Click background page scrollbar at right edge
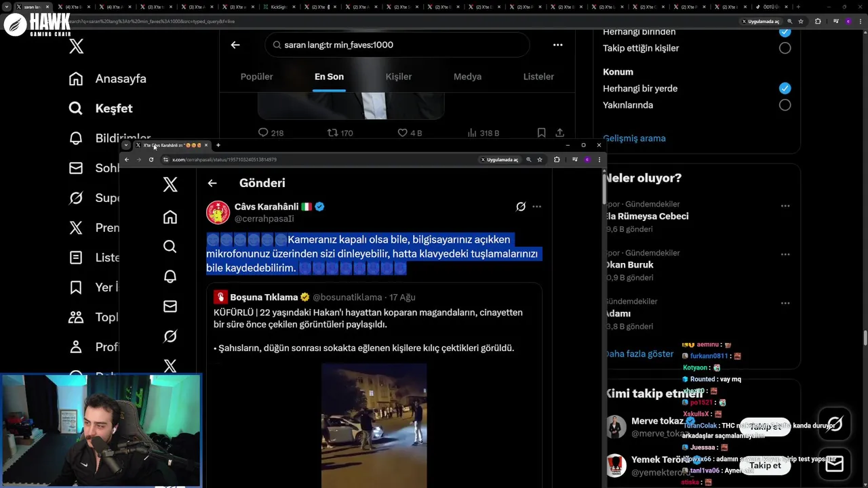This screenshot has width=868, height=488. (865, 337)
